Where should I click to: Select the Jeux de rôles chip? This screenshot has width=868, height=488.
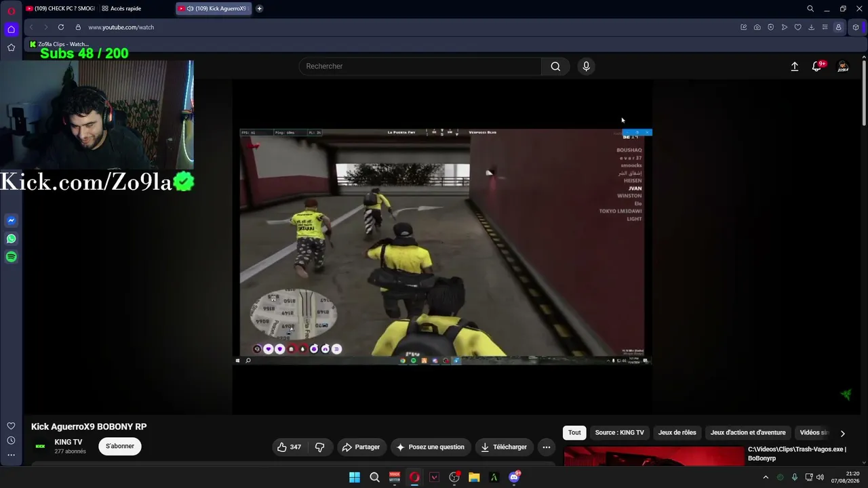[x=677, y=432]
